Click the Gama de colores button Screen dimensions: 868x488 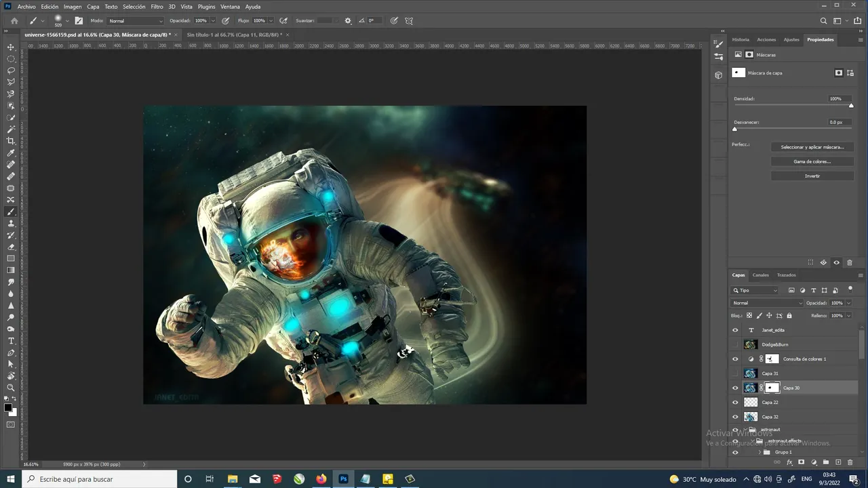pyautogui.click(x=812, y=161)
